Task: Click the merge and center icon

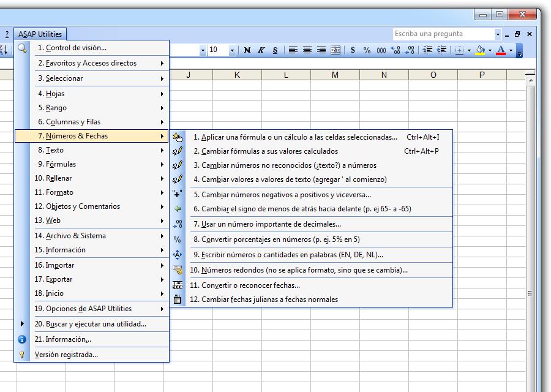Action: coord(335,50)
